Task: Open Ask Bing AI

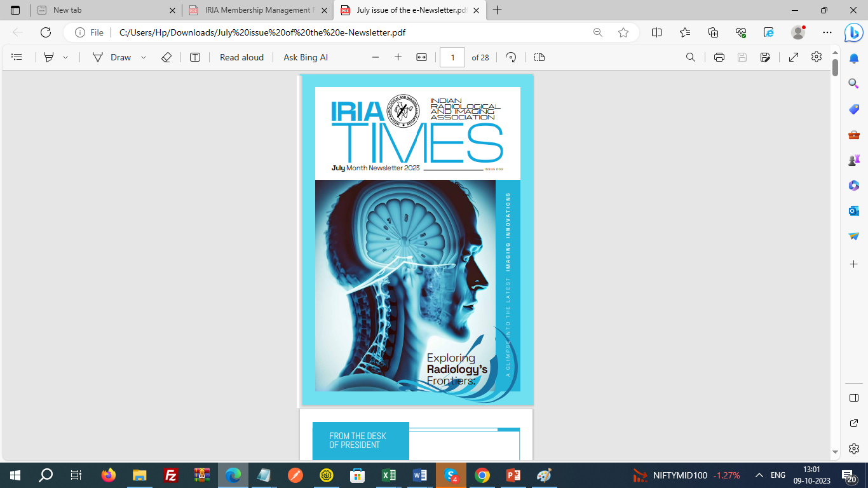Action: pos(306,57)
